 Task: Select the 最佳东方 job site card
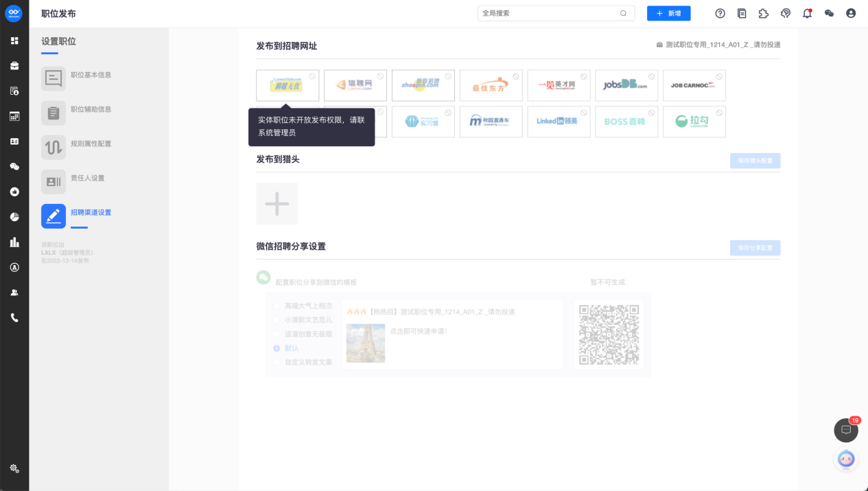[491, 85]
